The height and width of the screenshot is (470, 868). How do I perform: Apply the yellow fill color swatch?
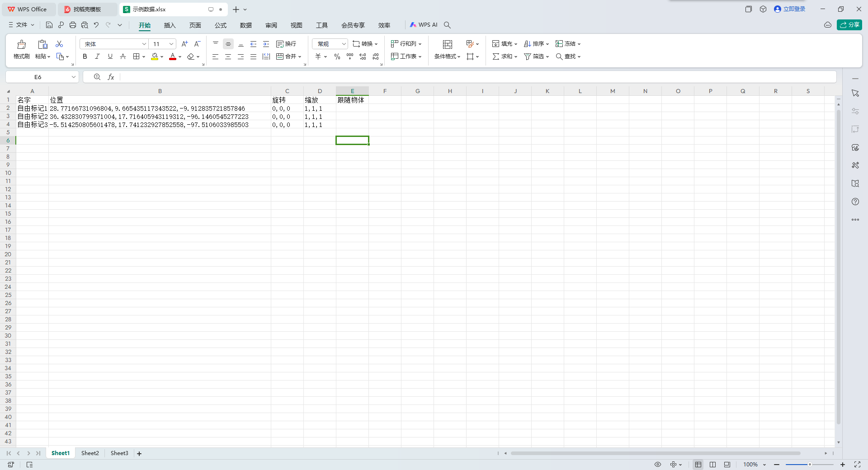coord(155,56)
